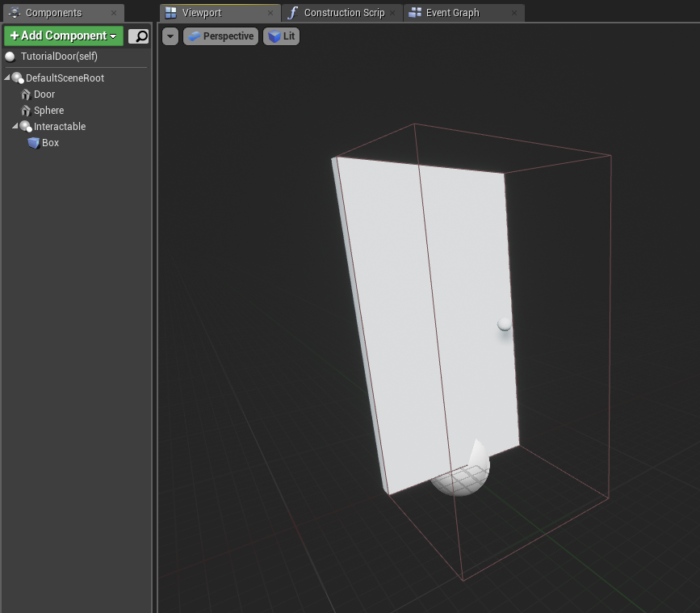
Task: Click the Door static mesh icon
Action: tap(26, 94)
